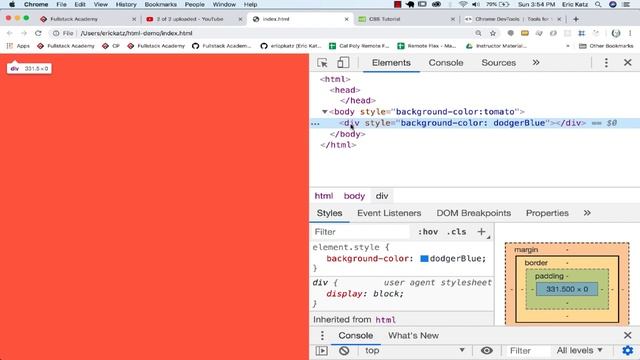Open the Event Listeners sub-tab

389,213
